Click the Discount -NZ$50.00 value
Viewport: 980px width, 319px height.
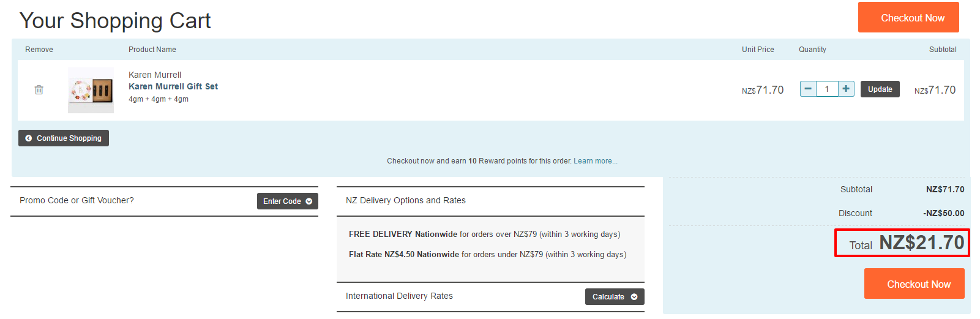click(x=943, y=213)
